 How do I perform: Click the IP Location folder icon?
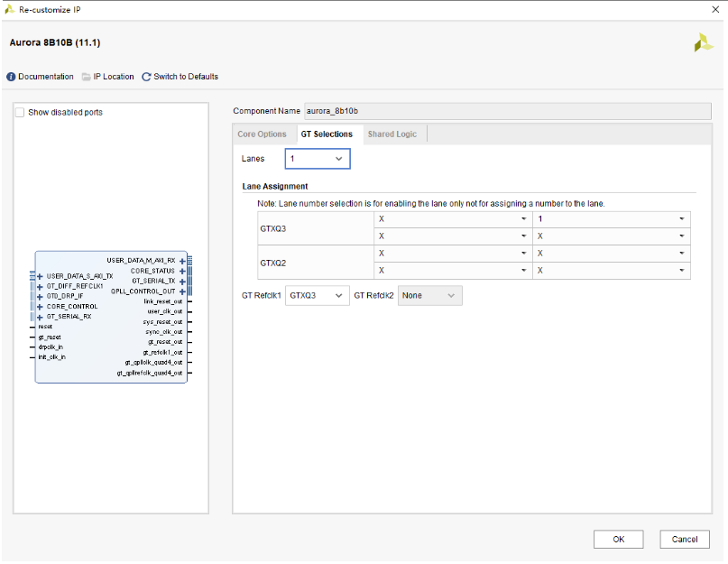(87, 77)
